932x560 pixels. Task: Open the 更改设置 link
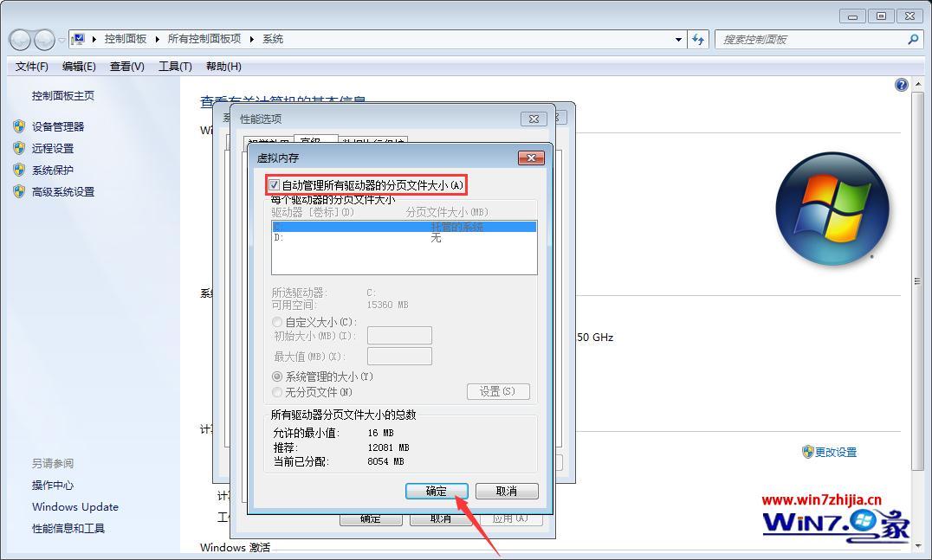(835, 452)
